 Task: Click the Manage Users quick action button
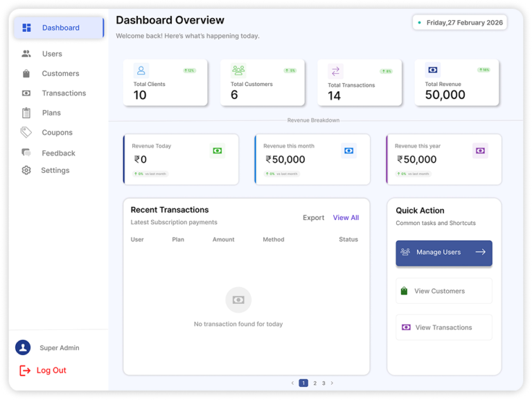click(x=444, y=253)
